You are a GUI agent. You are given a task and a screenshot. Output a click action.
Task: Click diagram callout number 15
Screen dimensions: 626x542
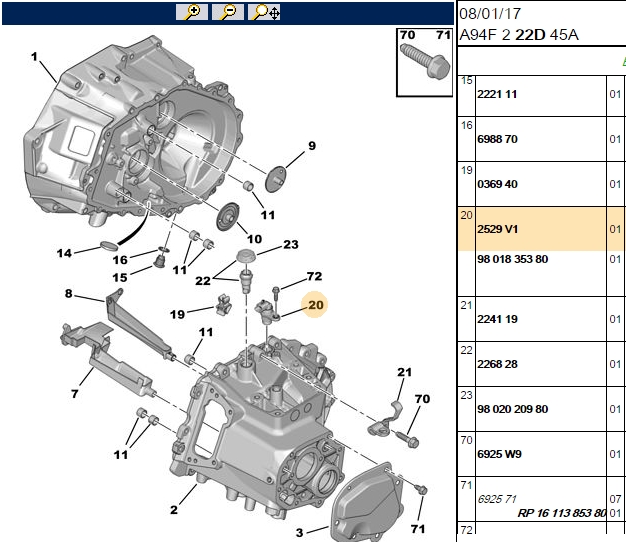120,277
